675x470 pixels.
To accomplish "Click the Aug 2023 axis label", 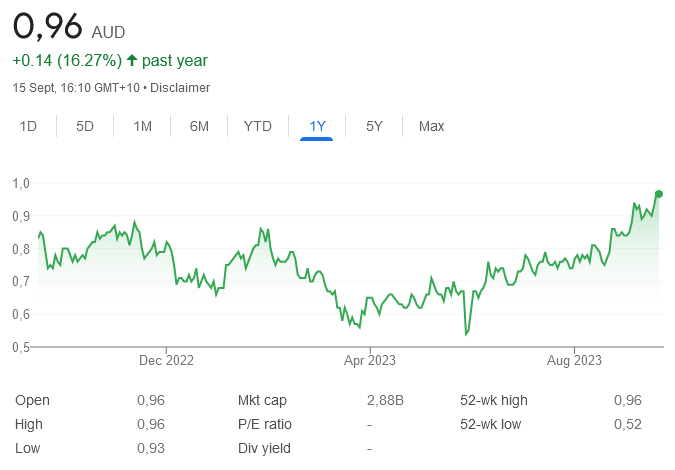I will (574, 360).
